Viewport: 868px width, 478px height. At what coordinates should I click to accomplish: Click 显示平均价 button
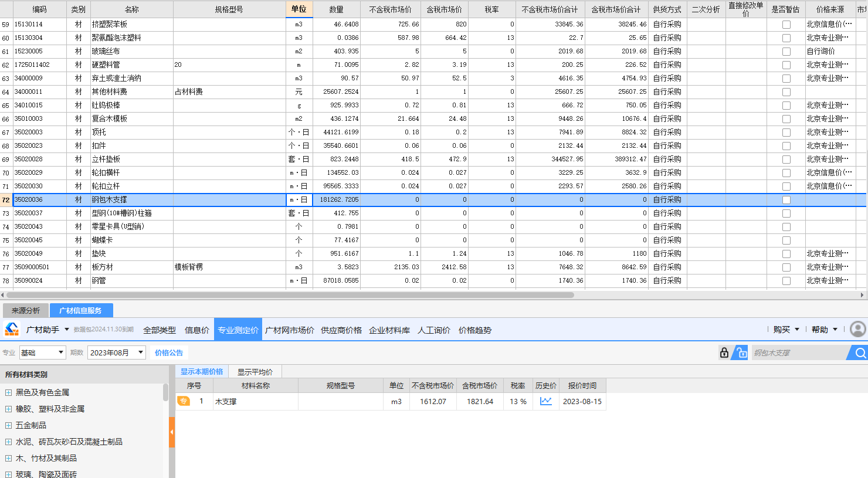click(255, 372)
